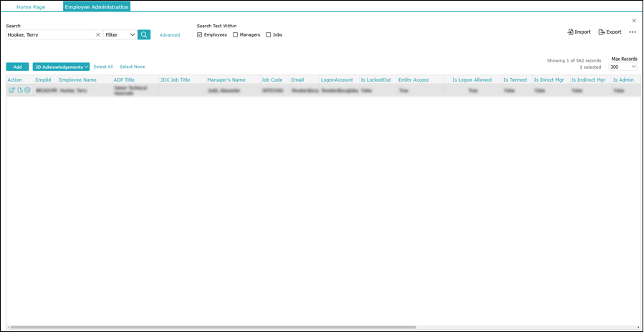Enable the Managers checkbox

236,34
